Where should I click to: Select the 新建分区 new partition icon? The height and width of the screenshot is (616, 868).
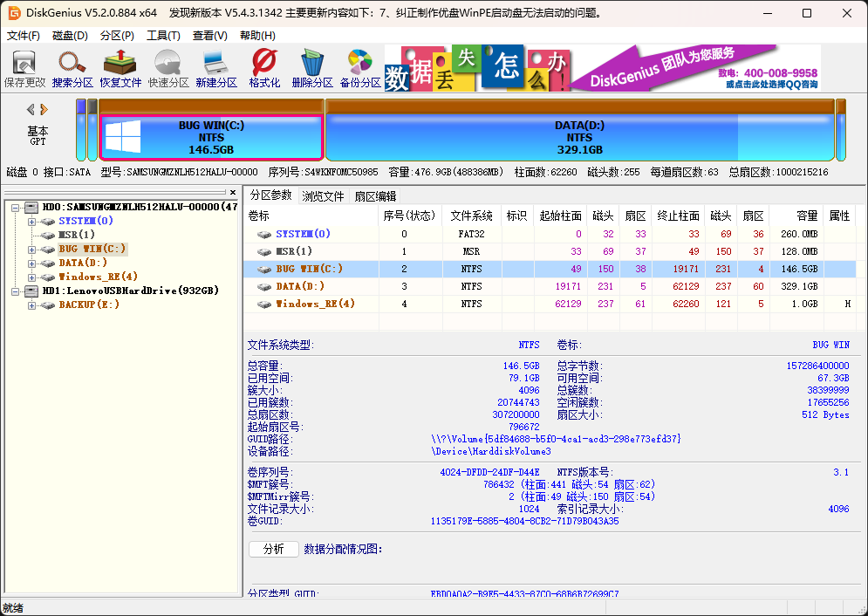[216, 69]
